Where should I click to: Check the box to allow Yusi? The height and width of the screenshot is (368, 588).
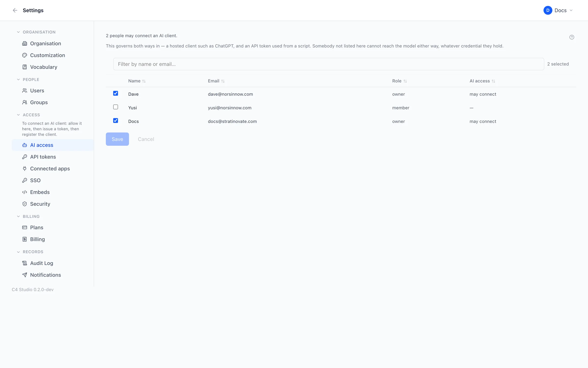tap(116, 107)
